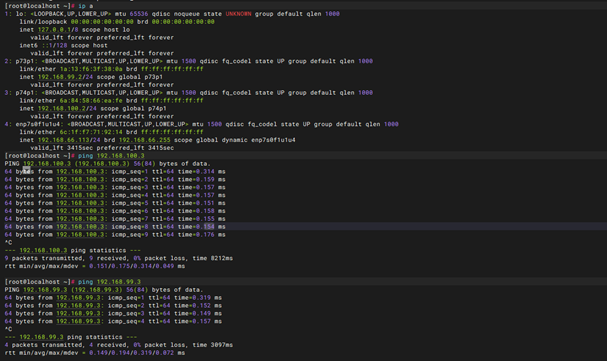Click "icmp_seq=9" in 192.168.100.3 replies
The height and width of the screenshot is (361, 607).
tap(130, 234)
